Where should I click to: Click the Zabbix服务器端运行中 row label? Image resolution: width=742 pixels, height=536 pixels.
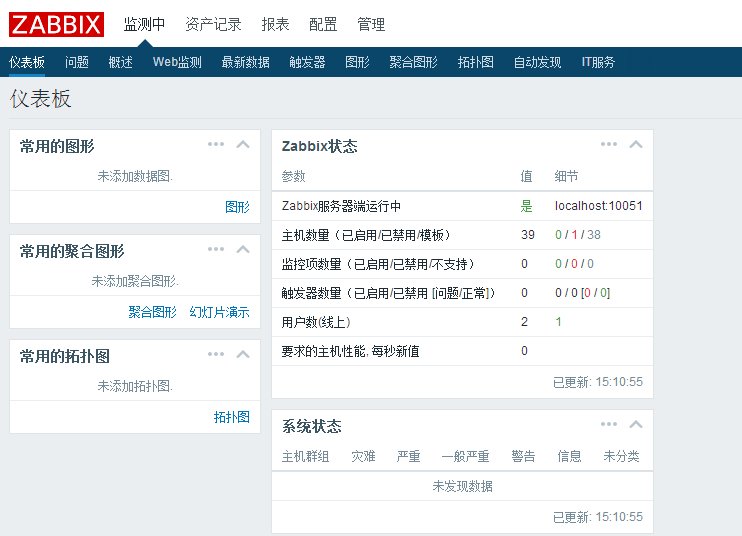coord(341,206)
